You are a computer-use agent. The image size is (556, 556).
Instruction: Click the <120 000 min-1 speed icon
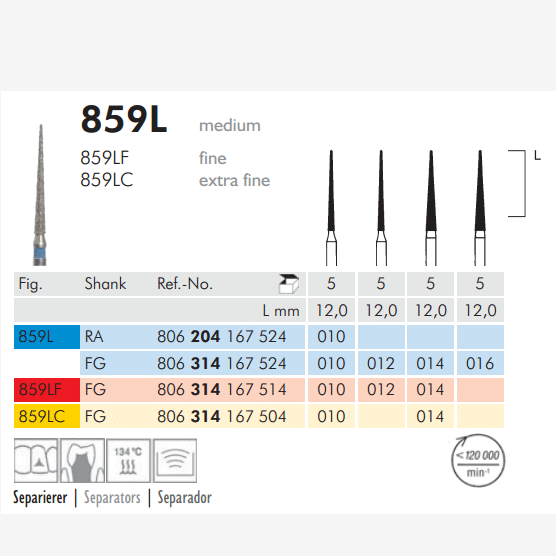tap(478, 460)
